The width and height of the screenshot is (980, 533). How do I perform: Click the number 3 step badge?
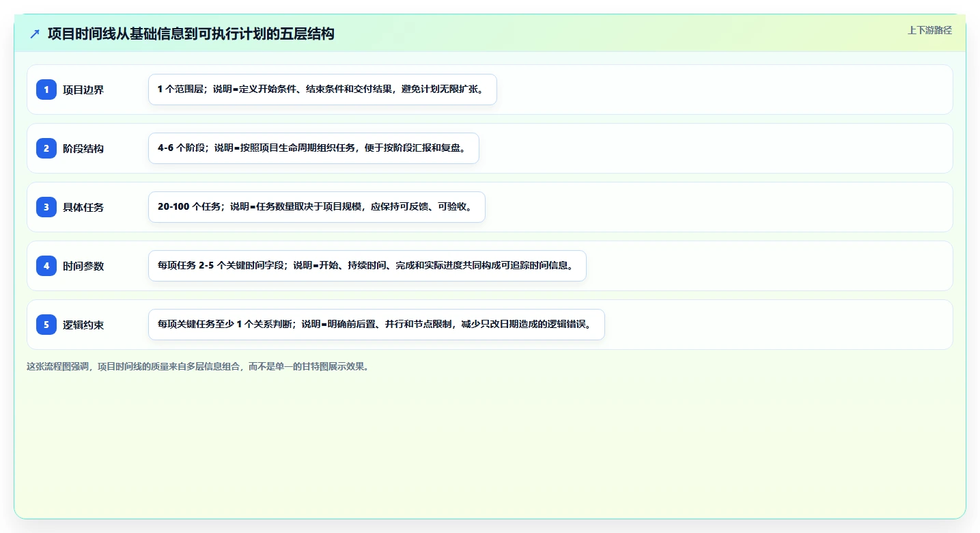46,207
